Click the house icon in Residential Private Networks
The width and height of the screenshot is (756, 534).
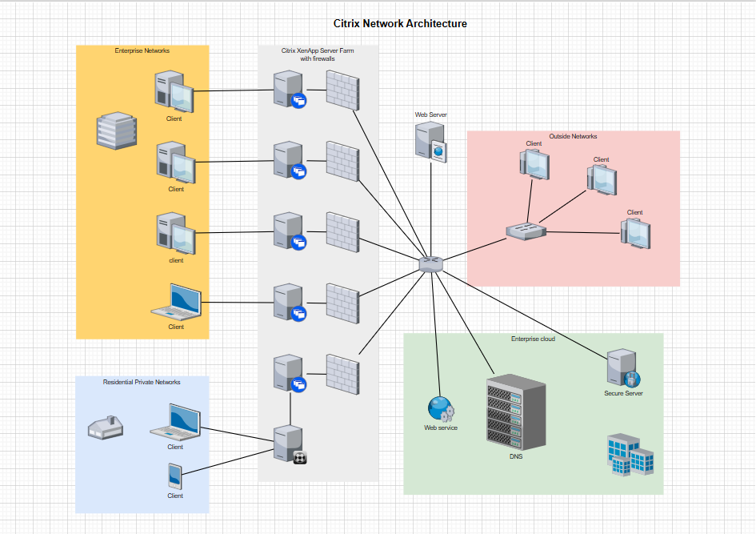coord(105,428)
